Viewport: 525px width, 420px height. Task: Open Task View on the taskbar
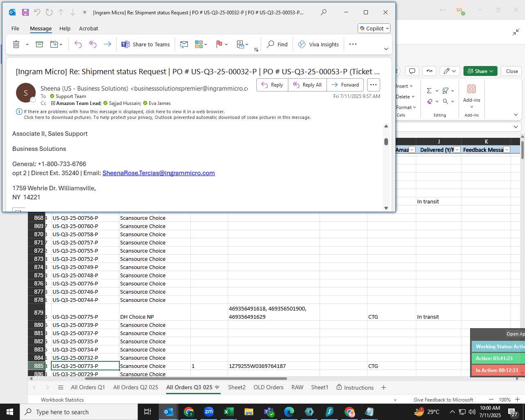(147, 412)
